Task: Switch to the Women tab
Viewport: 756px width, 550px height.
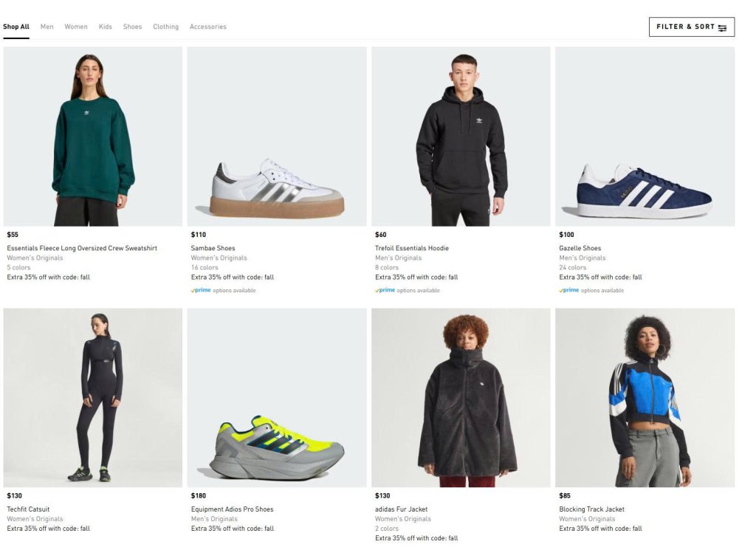Action: click(76, 27)
